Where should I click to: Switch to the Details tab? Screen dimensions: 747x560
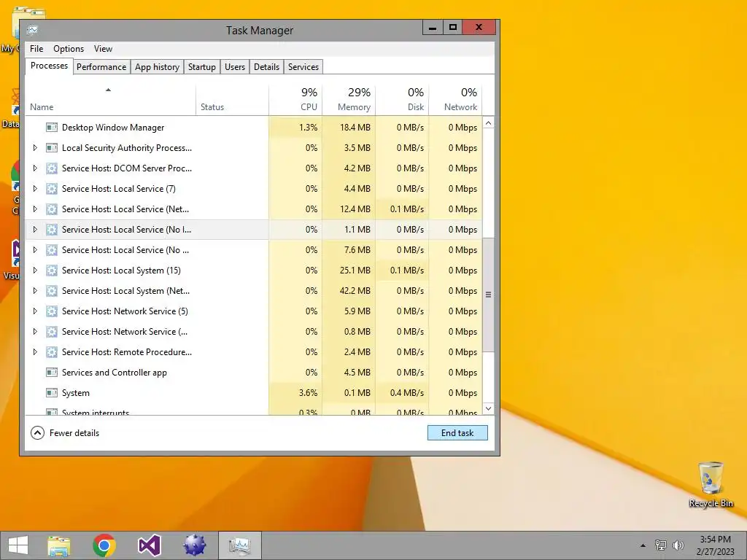[x=266, y=67]
